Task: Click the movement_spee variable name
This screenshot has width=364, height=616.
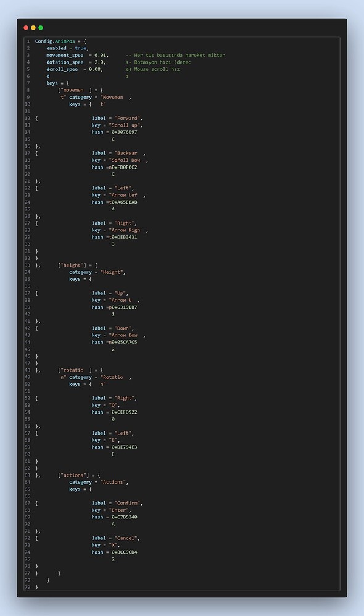Action: point(65,55)
